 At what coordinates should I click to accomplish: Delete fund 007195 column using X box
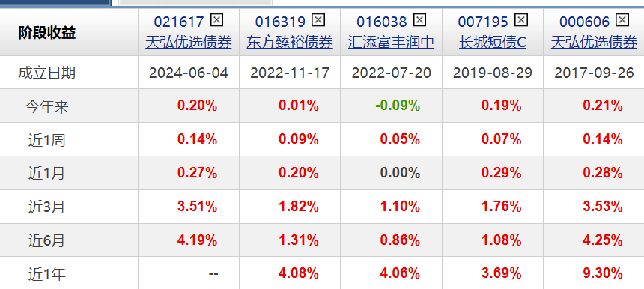pos(520,19)
